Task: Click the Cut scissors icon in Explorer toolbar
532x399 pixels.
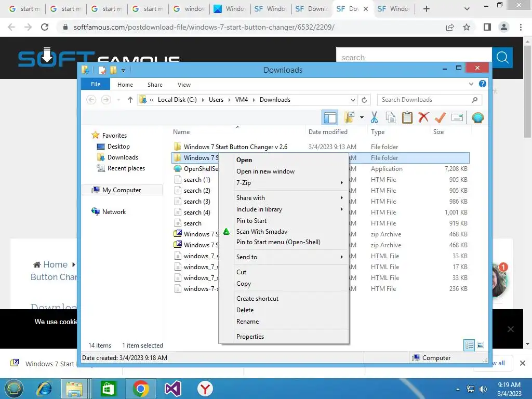Action: [x=374, y=117]
